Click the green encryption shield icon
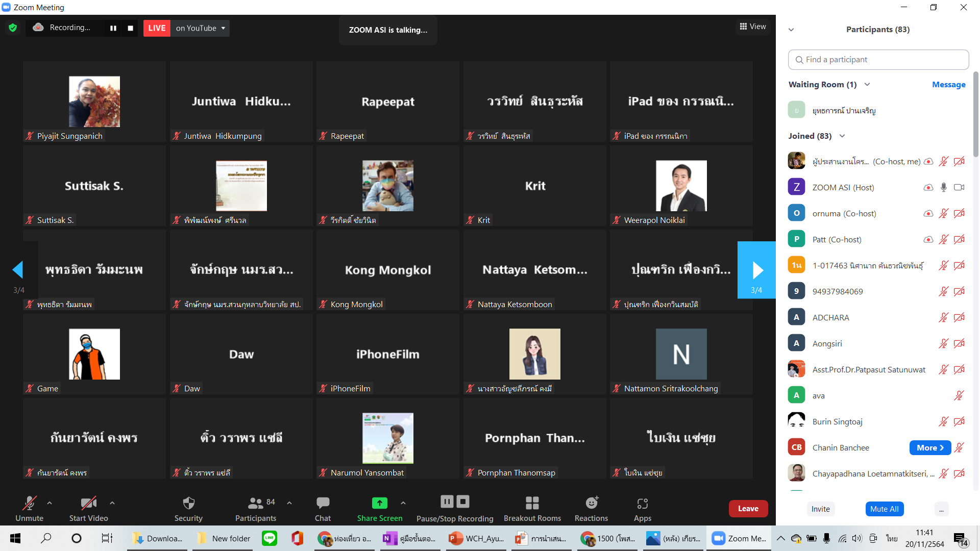Screen dimensions: 980x551 (x=13, y=28)
